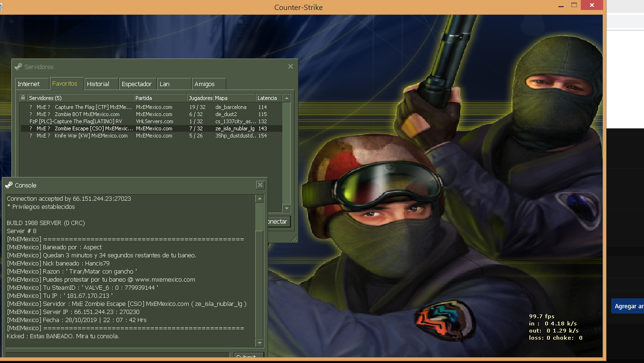Screen dimensions: 644x363
Task: Click the Steam icon in Console title
Action: click(x=9, y=185)
